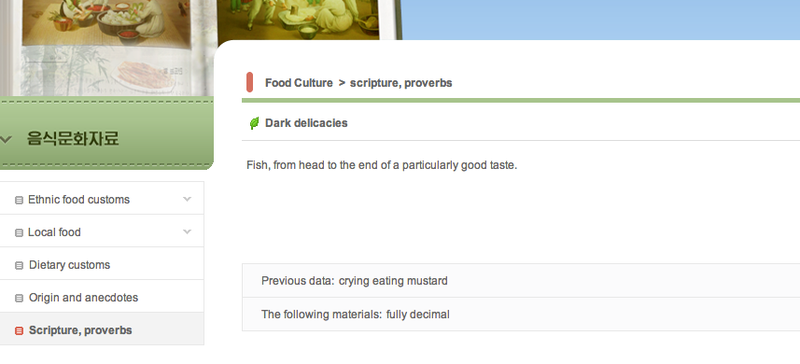Click the list icon beside Local food
This screenshot has height=364, width=800.
[x=19, y=233]
